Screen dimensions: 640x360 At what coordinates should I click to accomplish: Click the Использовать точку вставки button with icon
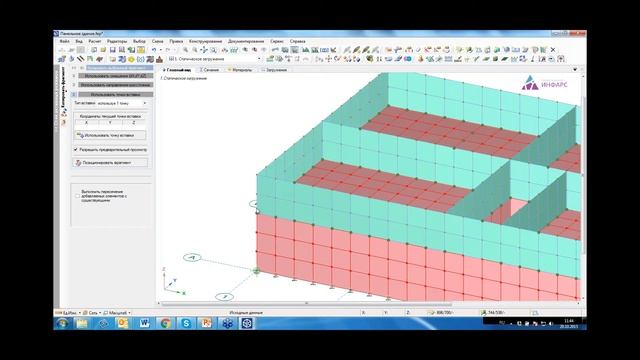point(110,135)
